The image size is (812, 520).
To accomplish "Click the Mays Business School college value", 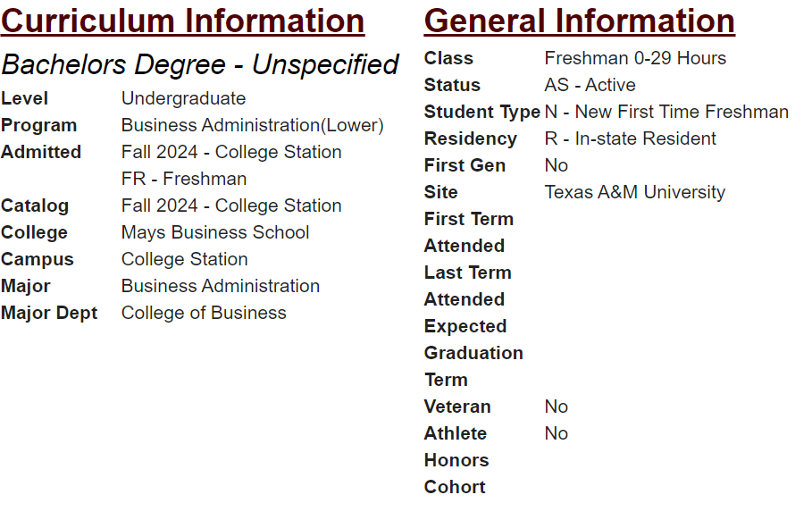I will 215,232.
